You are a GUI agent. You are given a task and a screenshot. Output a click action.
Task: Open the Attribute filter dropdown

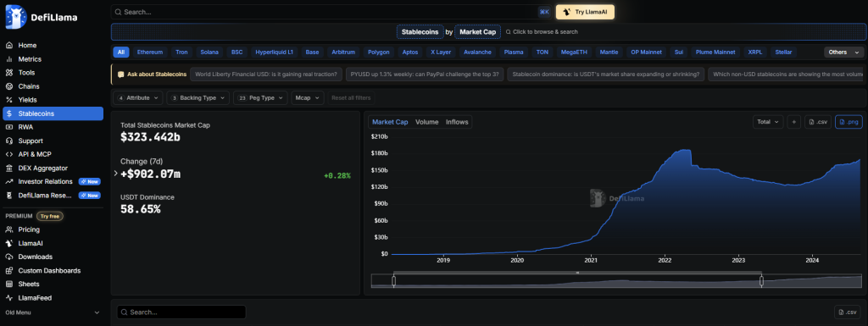(138, 98)
